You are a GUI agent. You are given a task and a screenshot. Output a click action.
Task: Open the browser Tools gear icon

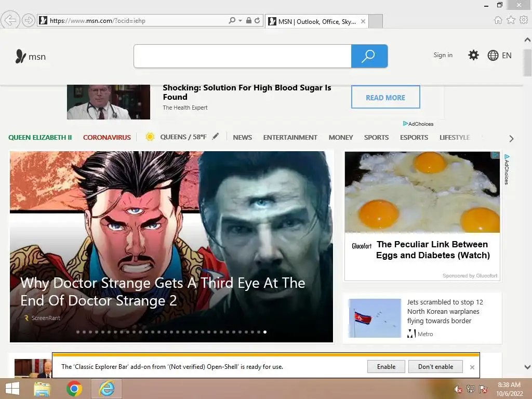pyautogui.click(x=524, y=20)
